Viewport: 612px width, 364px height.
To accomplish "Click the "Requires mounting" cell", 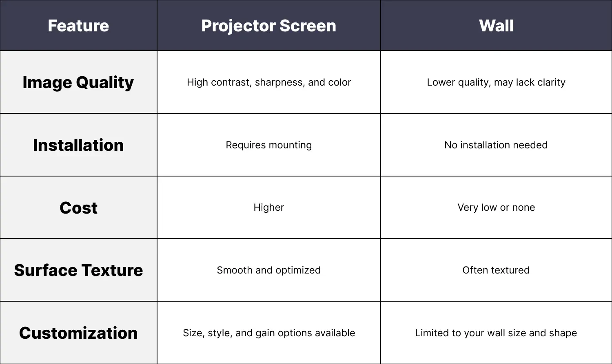I will (268, 145).
